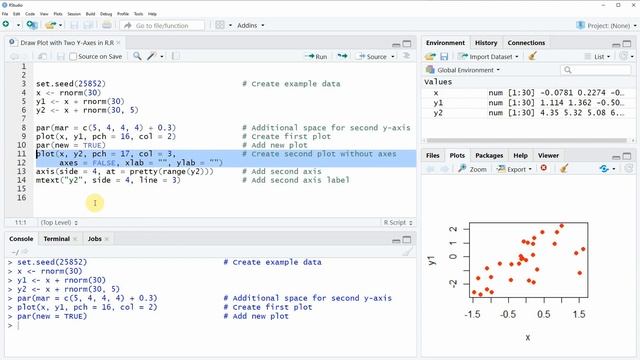Select the x variable row in Environment
This screenshot has height=360, width=640.
(529, 93)
